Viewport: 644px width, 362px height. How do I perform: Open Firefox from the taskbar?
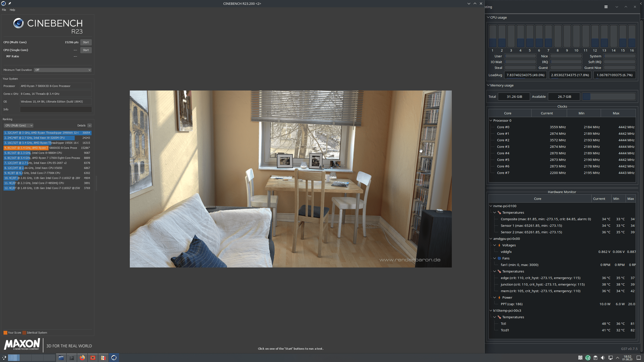click(82, 357)
